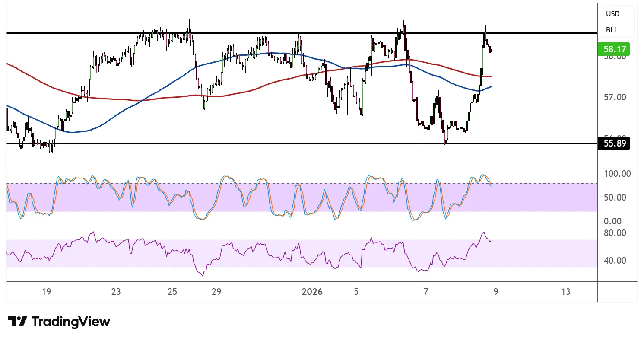
Task: Click the date 23 on time axis
Action: point(116,292)
